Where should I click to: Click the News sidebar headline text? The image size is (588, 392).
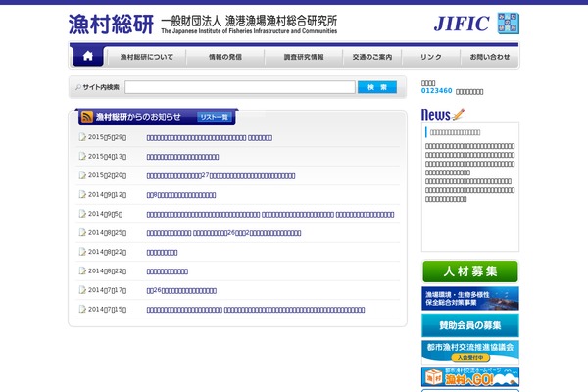455,132
